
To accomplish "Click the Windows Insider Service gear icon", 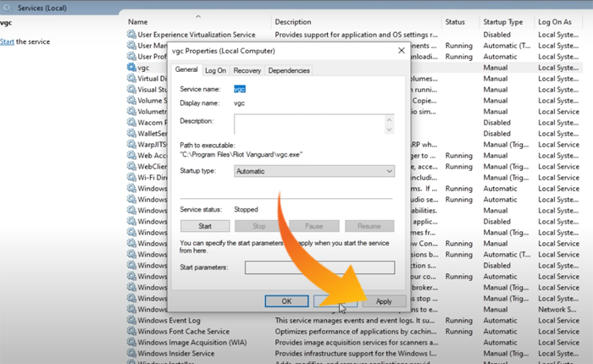I will coord(131,354).
